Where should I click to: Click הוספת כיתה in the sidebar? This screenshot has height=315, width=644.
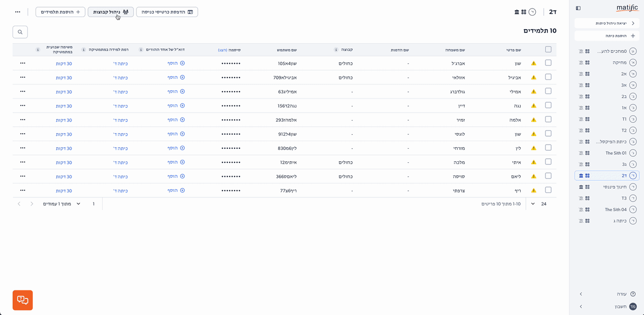[607, 36]
